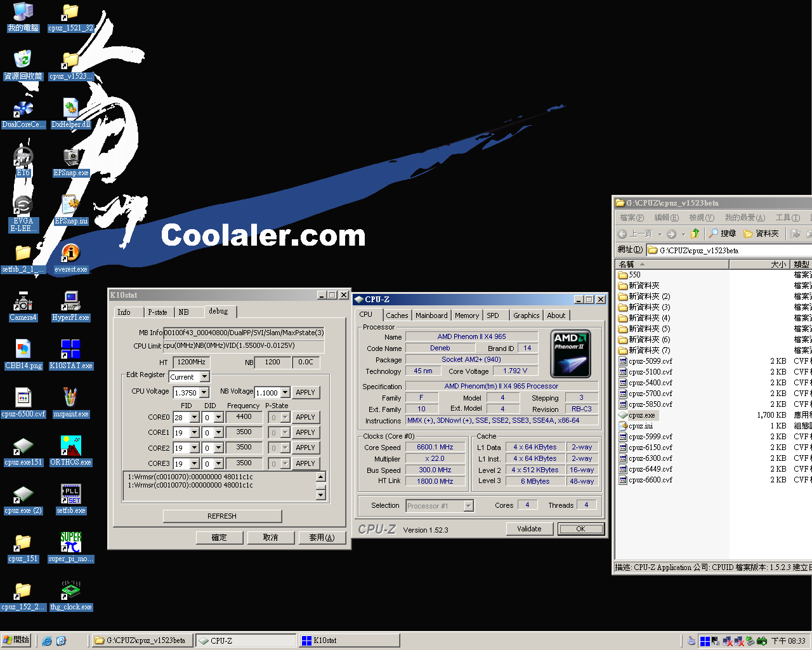
Task: Click APPLY for CORE0
Action: click(306, 418)
